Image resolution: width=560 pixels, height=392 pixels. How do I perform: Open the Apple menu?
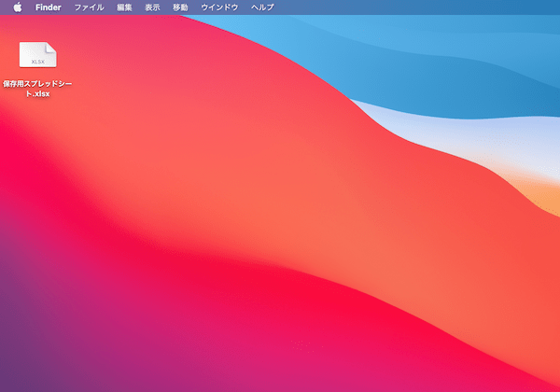[x=18, y=7]
